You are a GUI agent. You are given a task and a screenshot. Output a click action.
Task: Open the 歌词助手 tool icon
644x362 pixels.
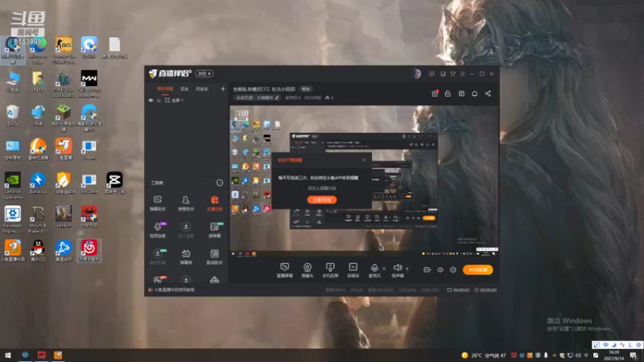(214, 257)
